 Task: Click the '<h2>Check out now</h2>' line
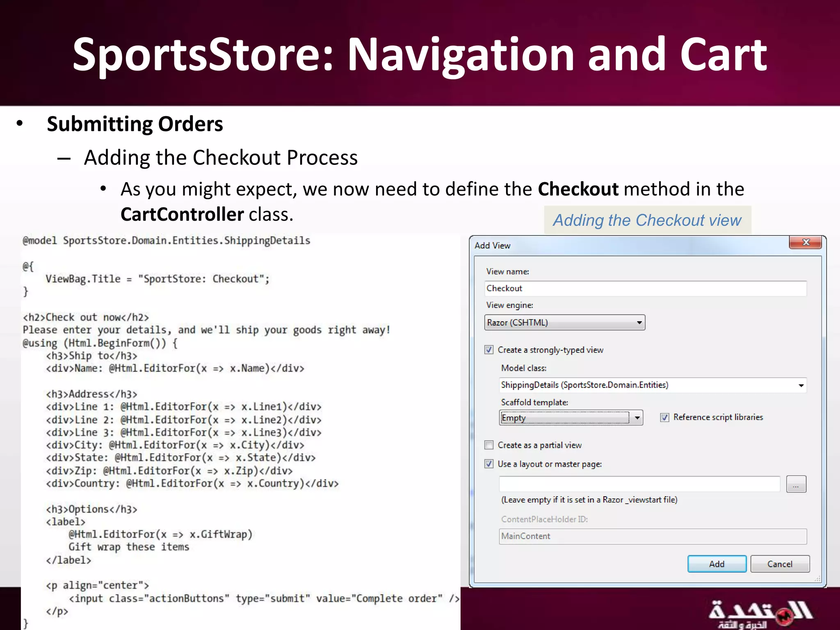(x=86, y=317)
